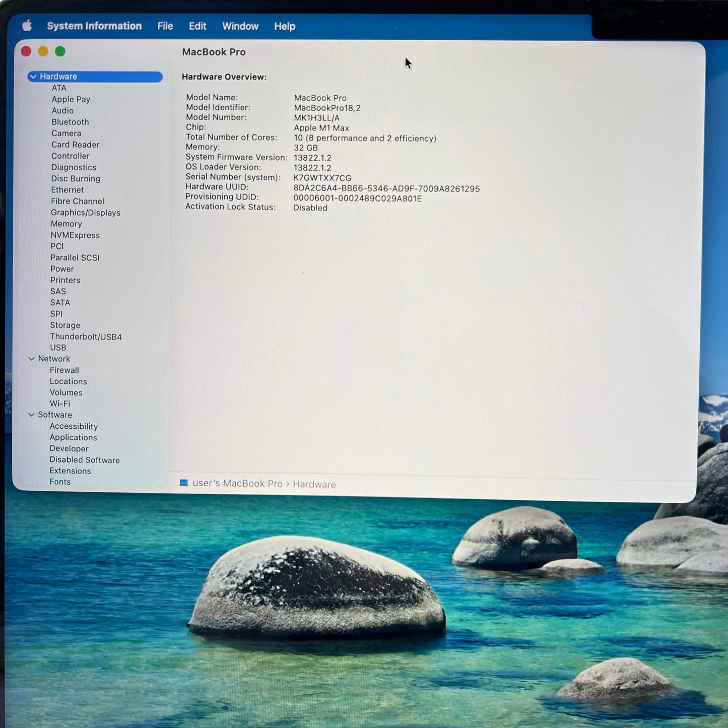Click the model number MK1H3LL/A
The height and width of the screenshot is (728, 728).
316,118
